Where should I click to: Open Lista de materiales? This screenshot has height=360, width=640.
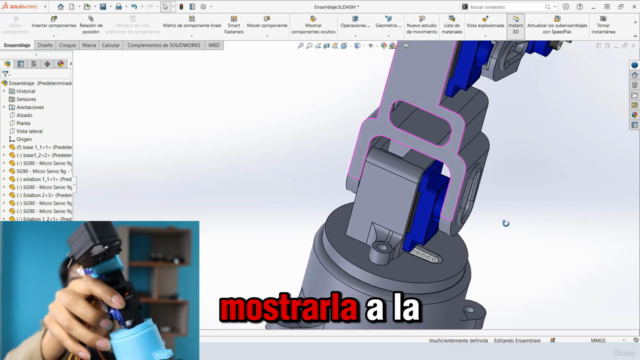coord(451,25)
